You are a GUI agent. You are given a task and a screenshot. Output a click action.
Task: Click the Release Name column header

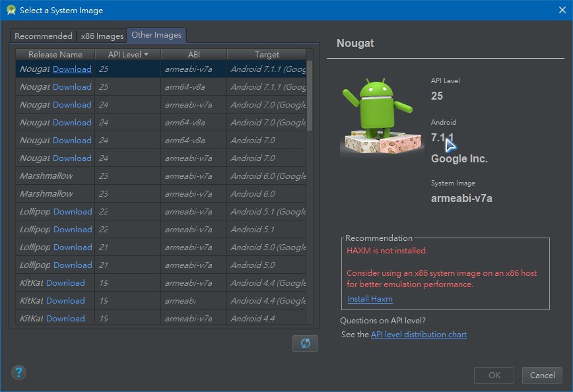coord(55,55)
